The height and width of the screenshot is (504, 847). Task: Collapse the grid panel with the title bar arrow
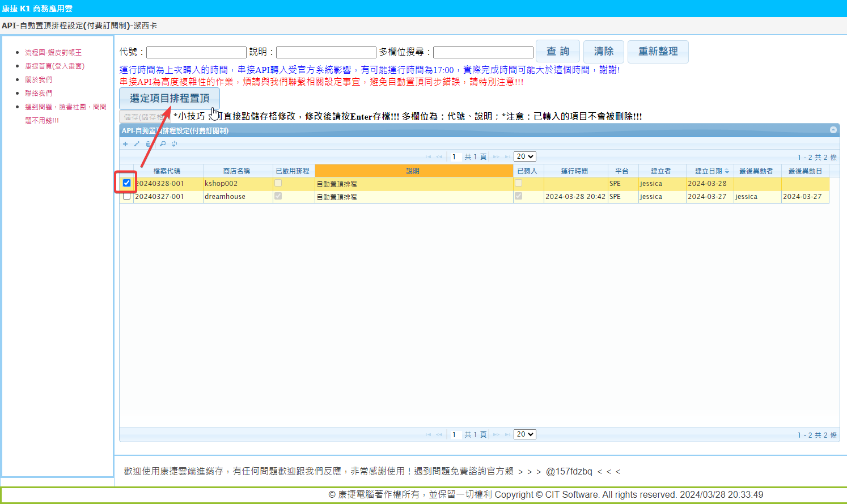(x=833, y=130)
